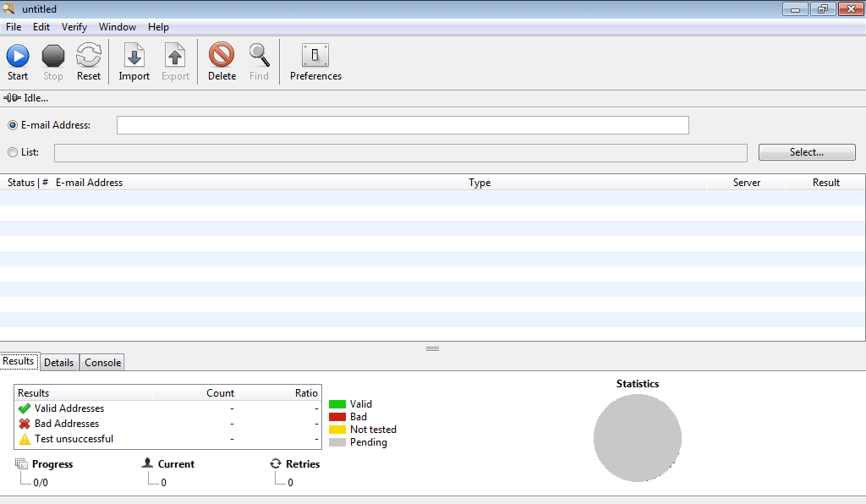Switch to the Details tab
Viewport: 866px width, 504px height.
pyautogui.click(x=59, y=363)
